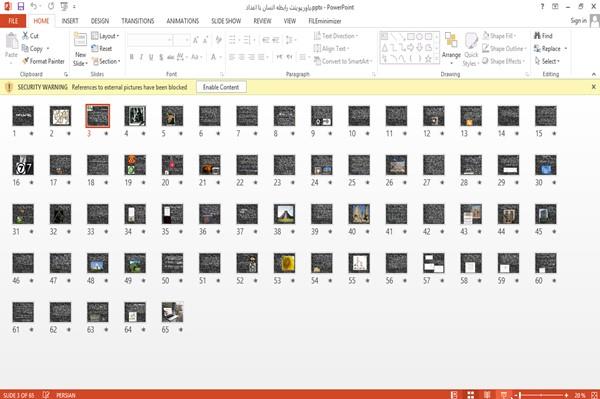600x399 pixels.
Task: Open the Select dropdown in Editing
Action: click(x=547, y=61)
